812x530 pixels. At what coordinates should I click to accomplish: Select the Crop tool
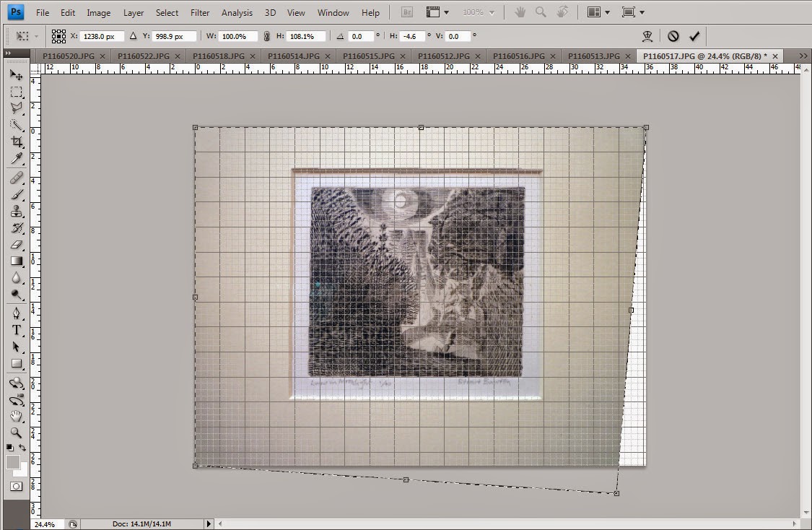(x=17, y=142)
